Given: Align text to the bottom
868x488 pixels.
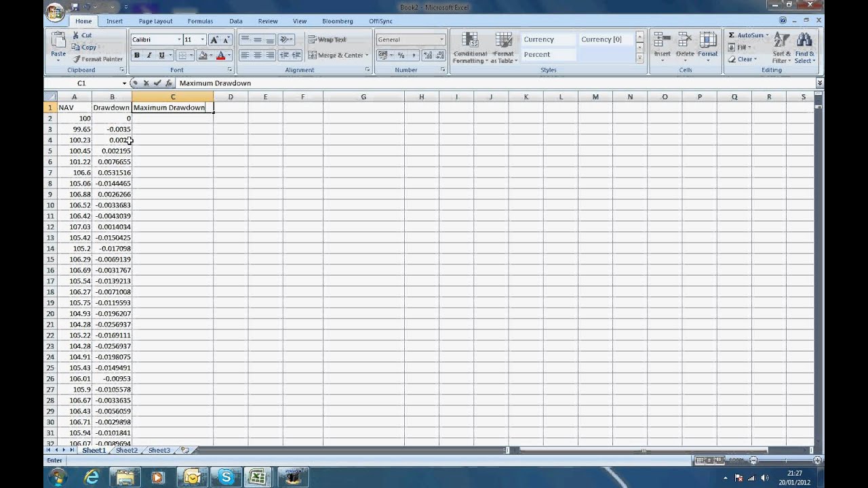Looking at the screenshot, I should (270, 39).
